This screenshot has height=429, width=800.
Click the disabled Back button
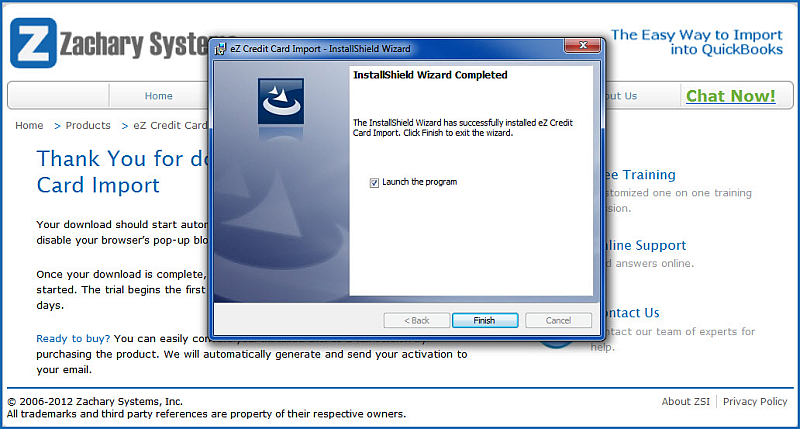coord(416,320)
